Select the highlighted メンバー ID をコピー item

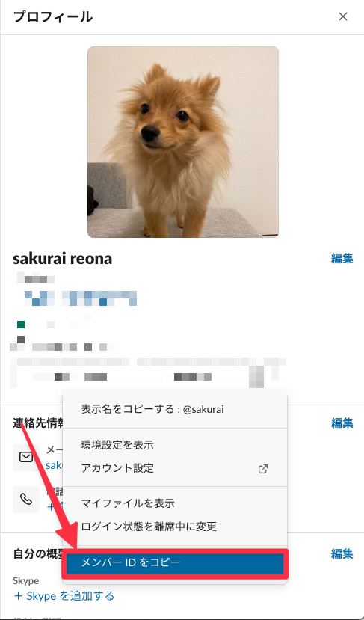(175, 562)
